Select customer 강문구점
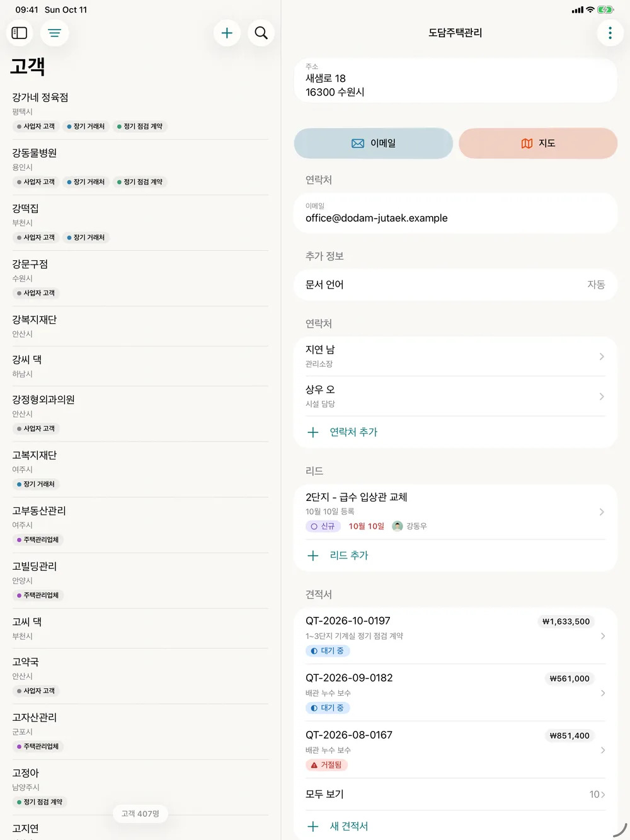Image resolution: width=630 pixels, height=840 pixels. pos(140,278)
